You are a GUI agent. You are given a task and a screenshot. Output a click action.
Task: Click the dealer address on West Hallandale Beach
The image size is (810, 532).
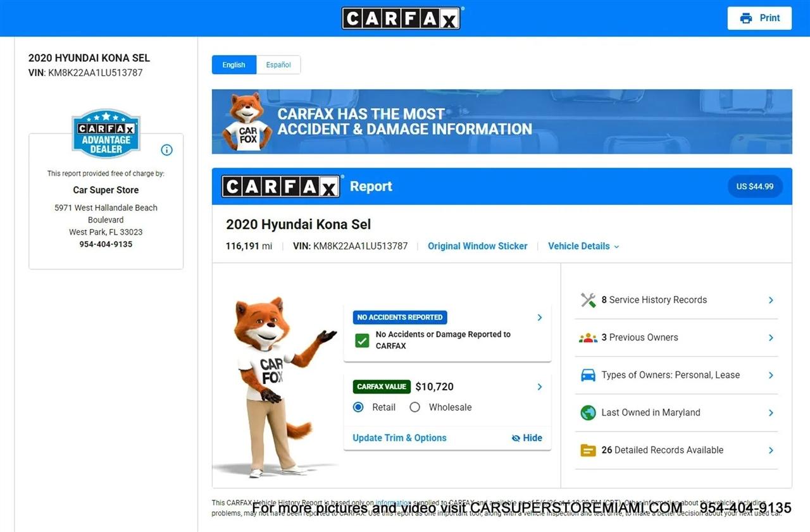coord(106,220)
